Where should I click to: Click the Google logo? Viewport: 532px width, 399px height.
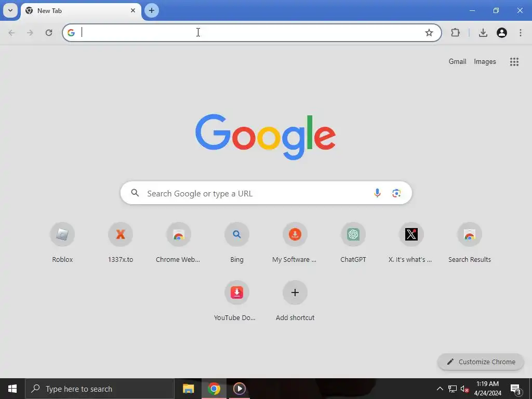(265, 137)
